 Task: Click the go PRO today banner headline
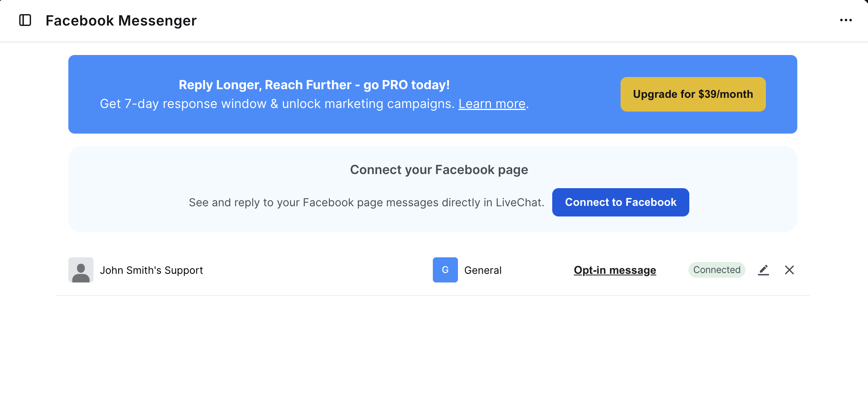pos(314,85)
